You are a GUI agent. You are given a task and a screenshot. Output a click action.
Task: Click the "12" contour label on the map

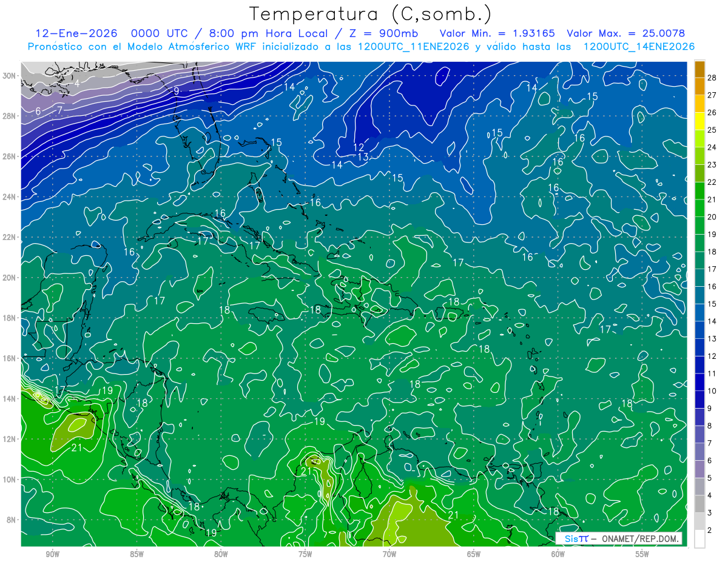359,147
